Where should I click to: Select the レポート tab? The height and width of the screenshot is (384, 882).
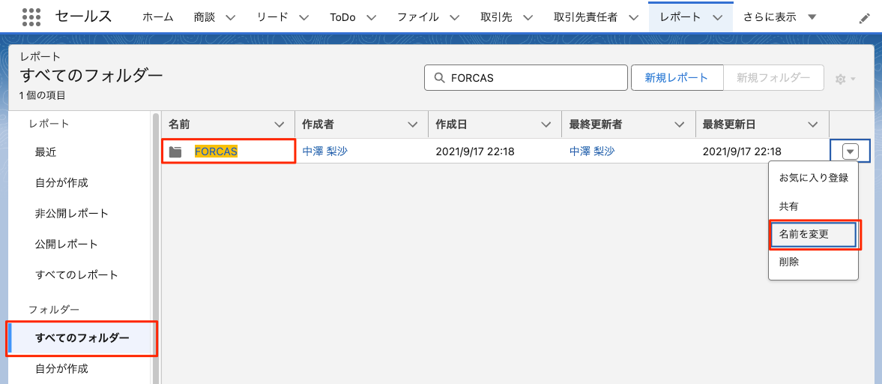click(x=681, y=17)
